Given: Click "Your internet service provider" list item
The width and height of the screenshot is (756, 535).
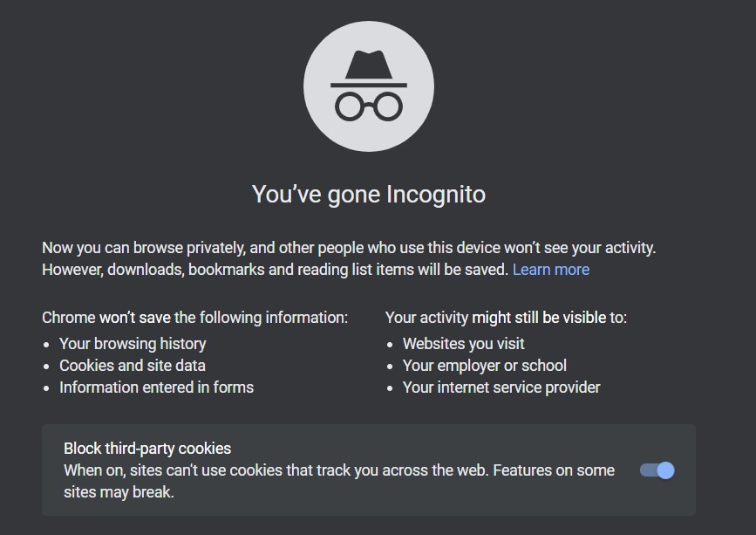Looking at the screenshot, I should click(501, 387).
